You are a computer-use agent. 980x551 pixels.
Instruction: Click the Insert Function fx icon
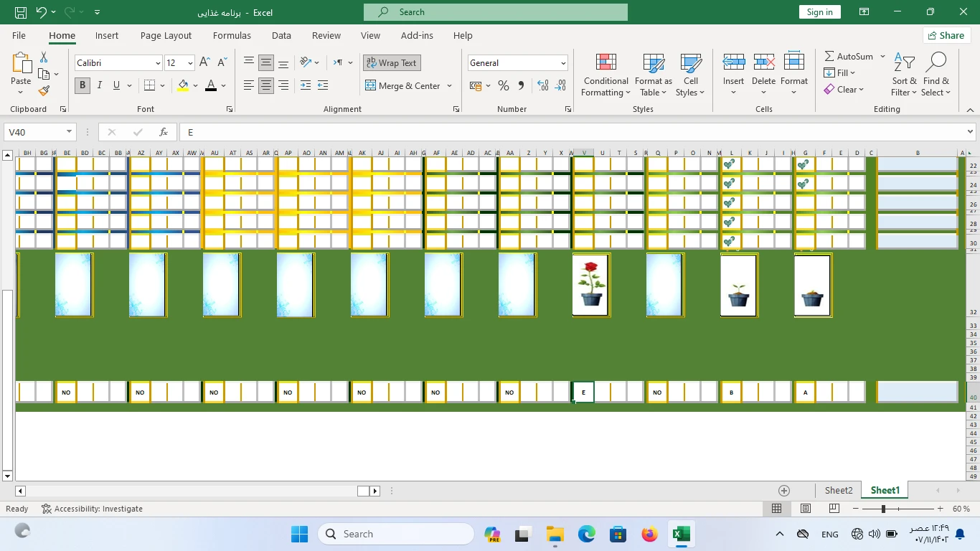point(164,132)
